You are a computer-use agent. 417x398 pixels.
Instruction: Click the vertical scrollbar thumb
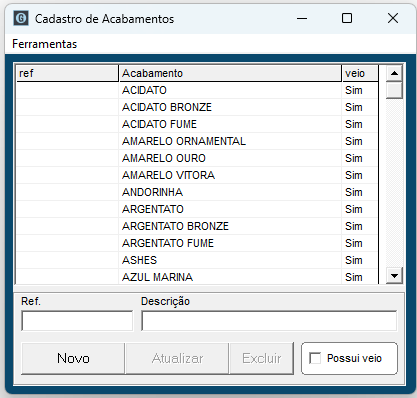tap(394, 90)
